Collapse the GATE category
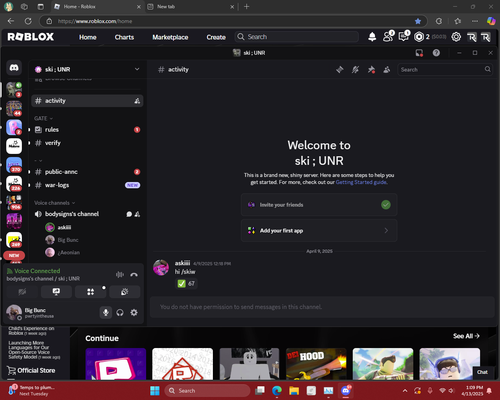500x400 pixels. coord(43,118)
